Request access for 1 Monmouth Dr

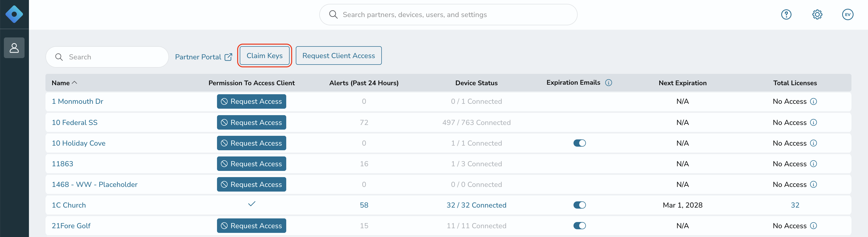[251, 101]
